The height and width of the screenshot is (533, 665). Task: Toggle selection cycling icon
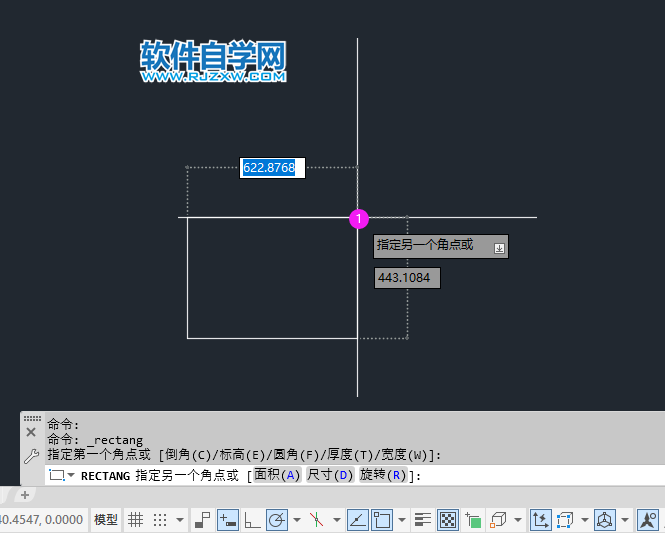click(473, 520)
